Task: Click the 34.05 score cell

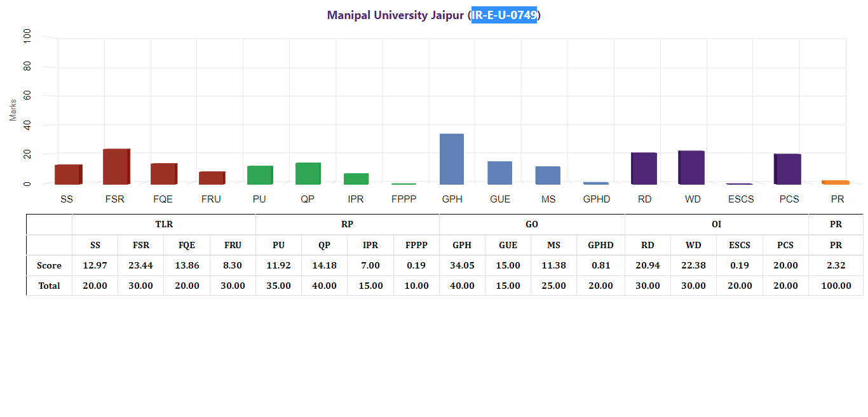Action: 462,265
